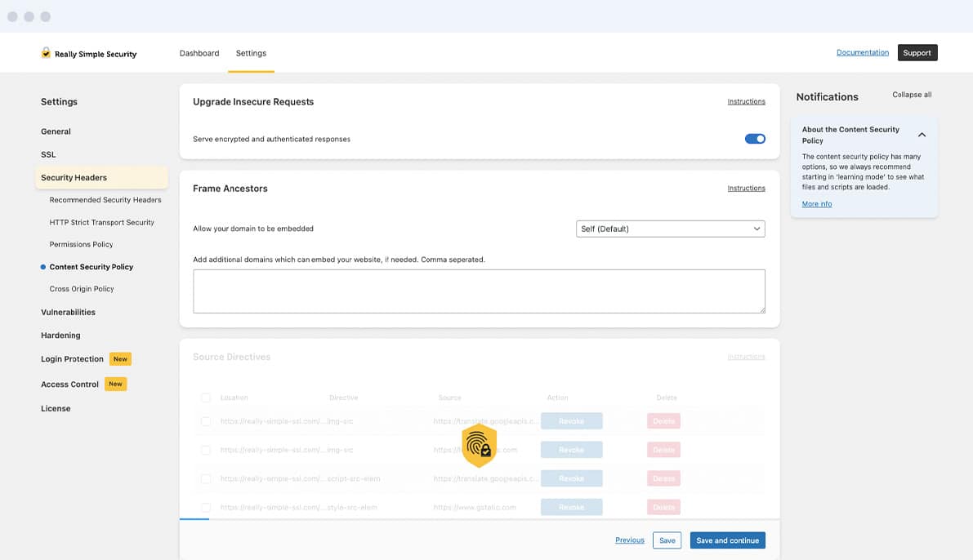Open the Support button in header
The height and width of the screenshot is (560, 973).
[917, 52]
